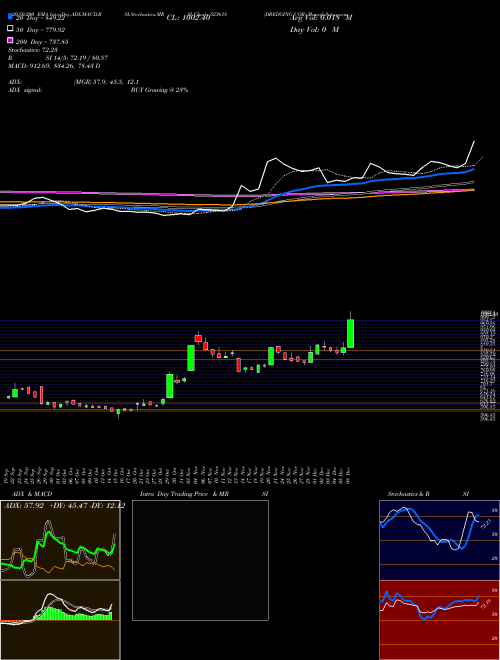Screen dimensions: 500x660
Task: Click the price scale on the right edge
Action: (x=488, y=365)
